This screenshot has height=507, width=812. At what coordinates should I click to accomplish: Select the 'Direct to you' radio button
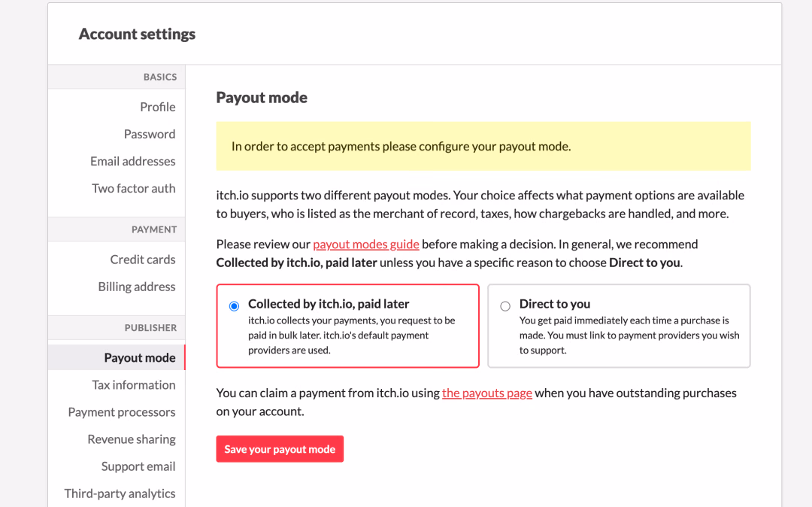tap(505, 306)
